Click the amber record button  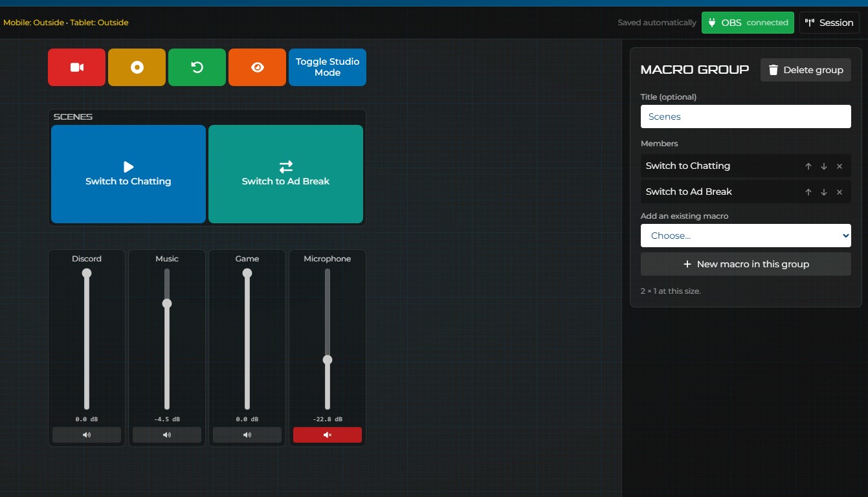click(137, 67)
